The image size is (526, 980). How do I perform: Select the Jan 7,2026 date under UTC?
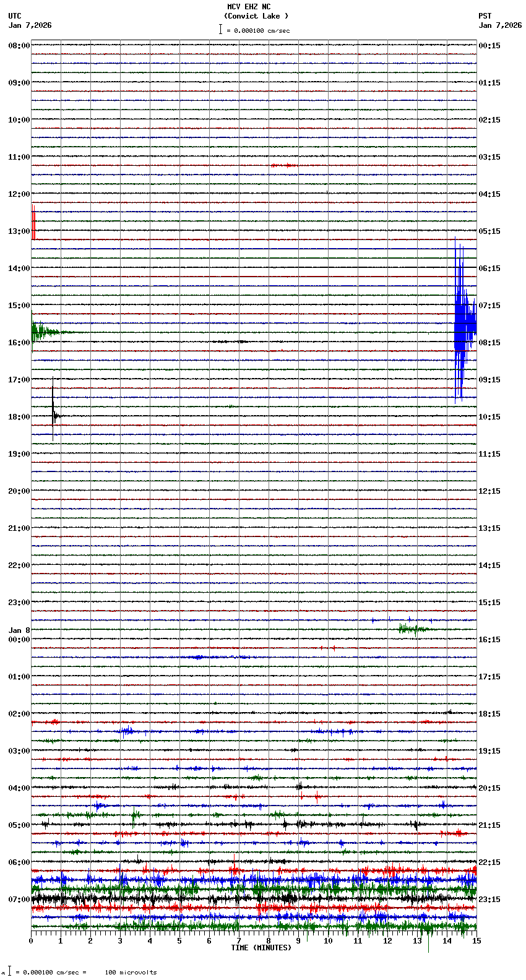(30, 25)
